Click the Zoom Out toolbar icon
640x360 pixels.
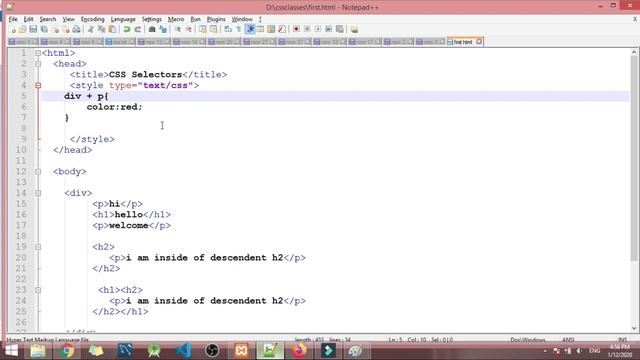pyautogui.click(x=188, y=29)
